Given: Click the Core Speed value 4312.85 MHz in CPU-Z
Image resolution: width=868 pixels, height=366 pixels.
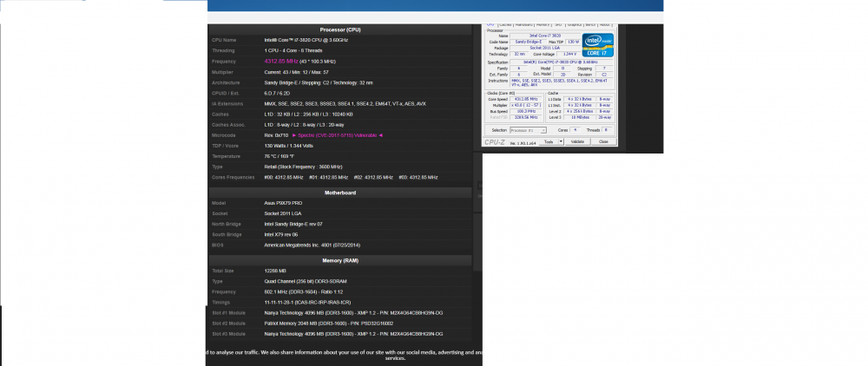Looking at the screenshot, I should [x=525, y=99].
